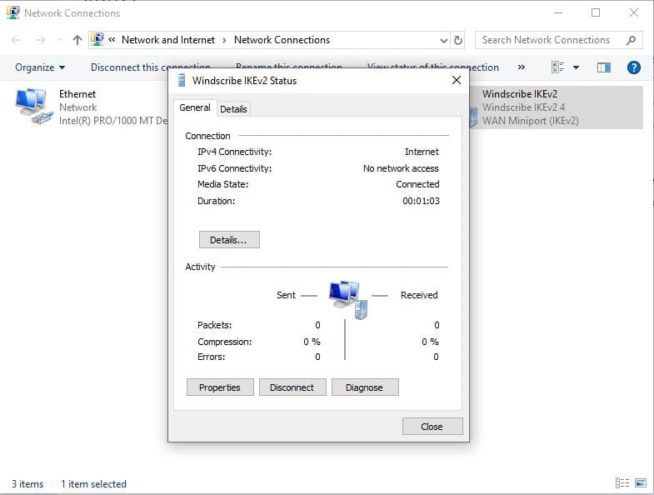Viewport: 654px width, 495px height.
Task: Click the No network access value
Action: click(401, 168)
